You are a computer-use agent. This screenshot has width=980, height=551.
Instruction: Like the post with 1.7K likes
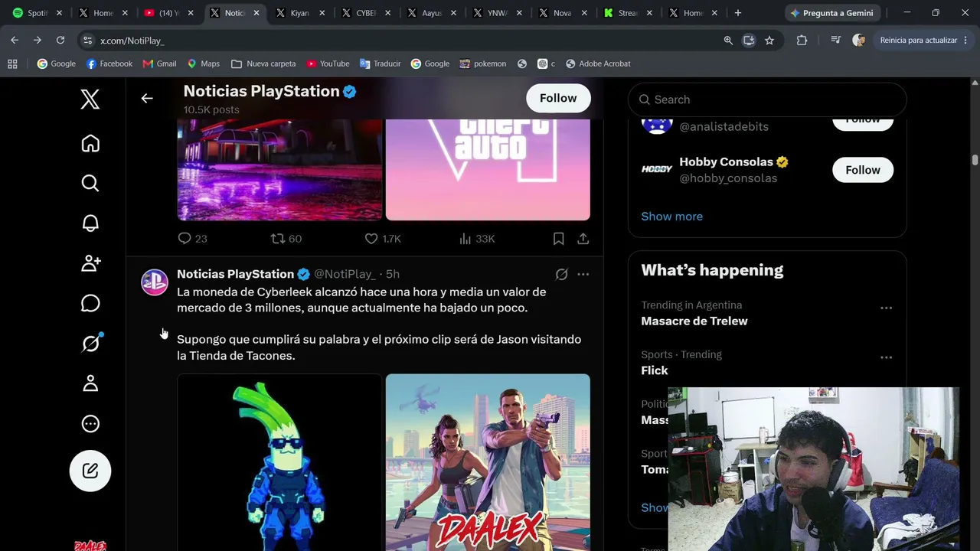click(x=383, y=239)
